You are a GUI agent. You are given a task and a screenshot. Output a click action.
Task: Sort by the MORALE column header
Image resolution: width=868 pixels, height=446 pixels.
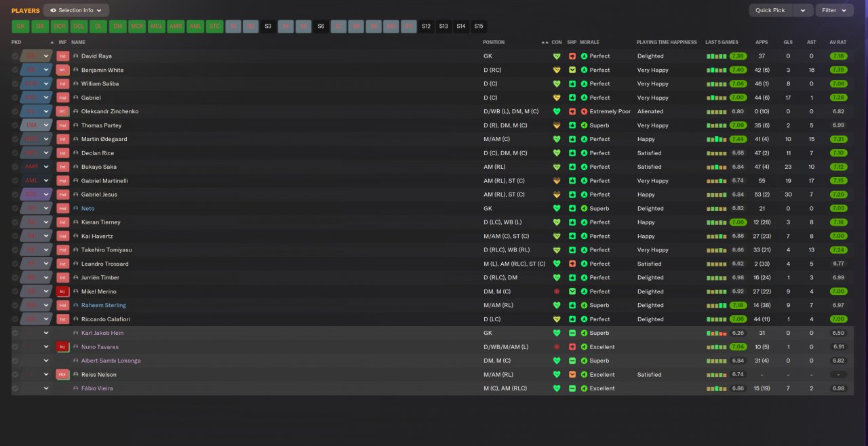point(590,42)
